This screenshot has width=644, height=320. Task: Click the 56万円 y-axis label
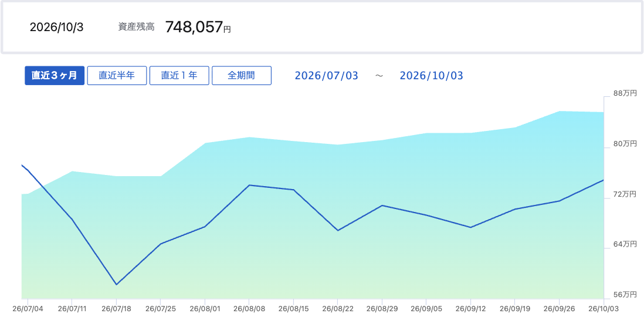pos(625,295)
